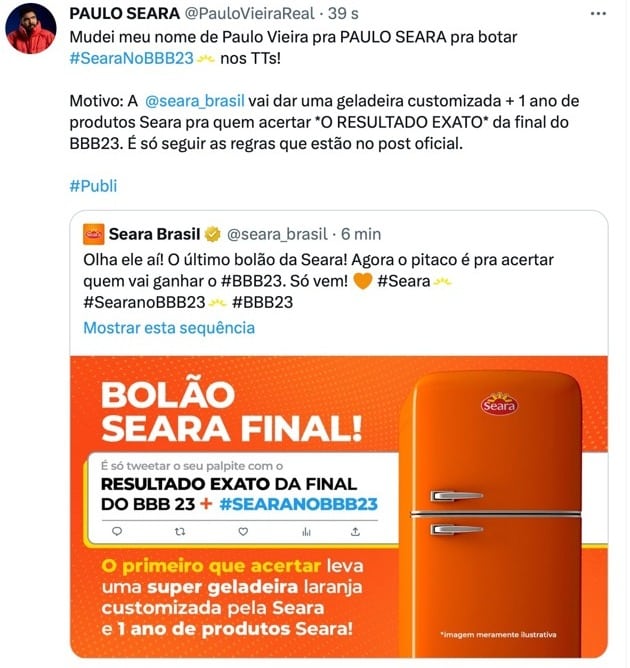Open the @seara_brasil mention in tweet text
Image resolution: width=630 pixels, height=668 pixels.
click(195, 101)
